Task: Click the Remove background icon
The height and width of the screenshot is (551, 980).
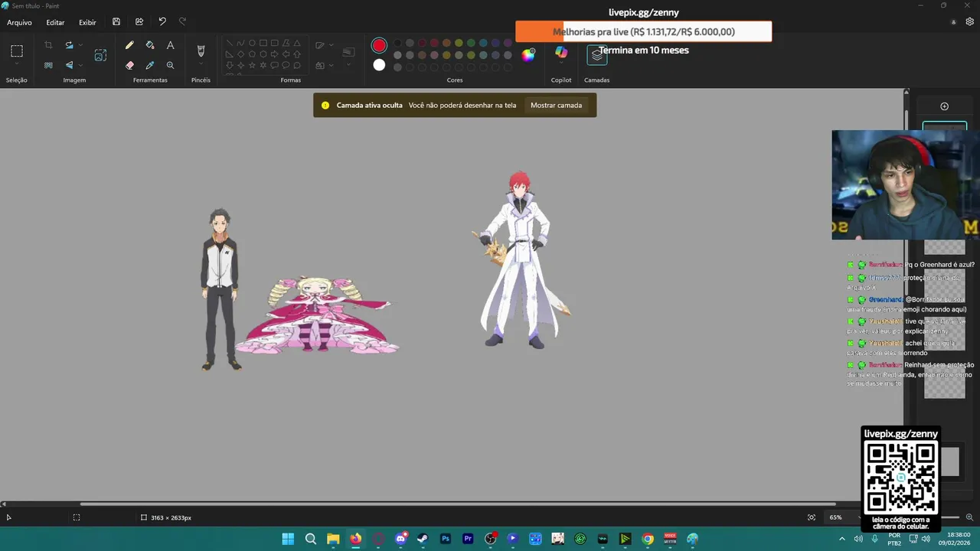Action: pos(48,65)
